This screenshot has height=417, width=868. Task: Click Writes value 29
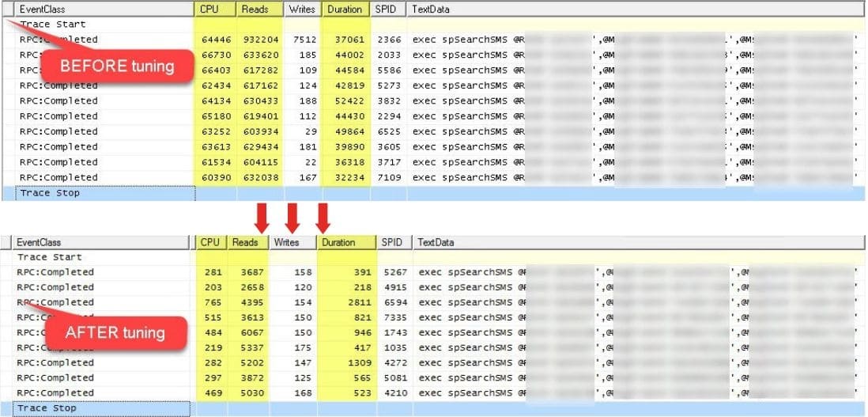[311, 132]
